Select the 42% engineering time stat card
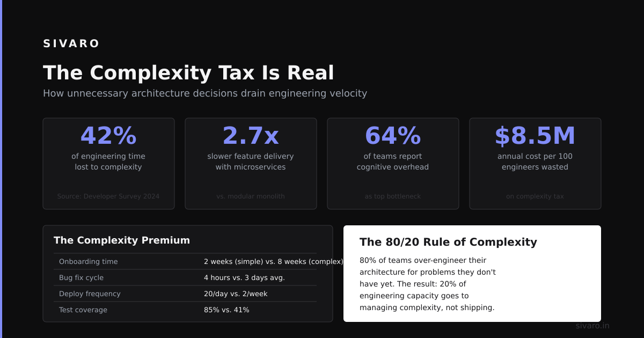This screenshot has width=644, height=338. click(108, 164)
